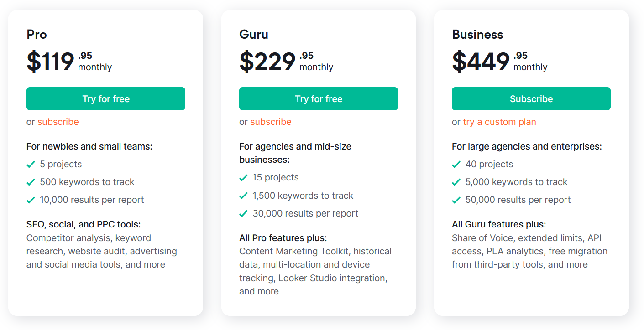
Task: Click checkmark icon beside Pro's 5 projects
Action: pyautogui.click(x=31, y=164)
